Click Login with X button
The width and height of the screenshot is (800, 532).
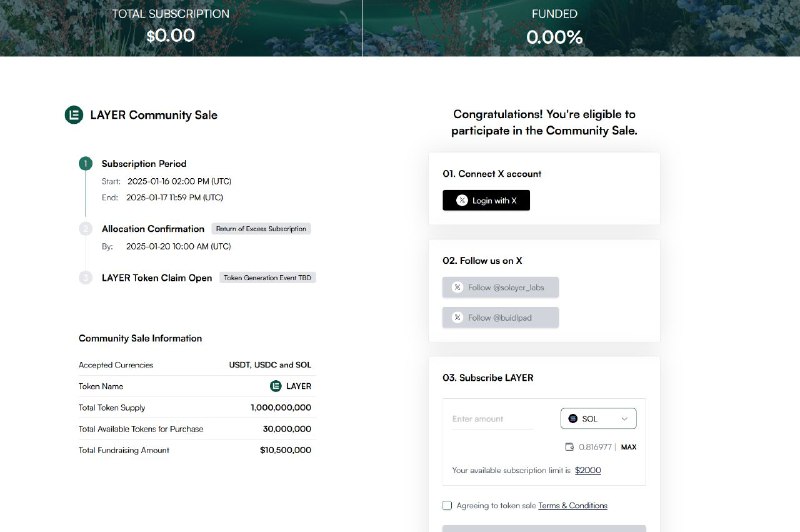tap(486, 200)
